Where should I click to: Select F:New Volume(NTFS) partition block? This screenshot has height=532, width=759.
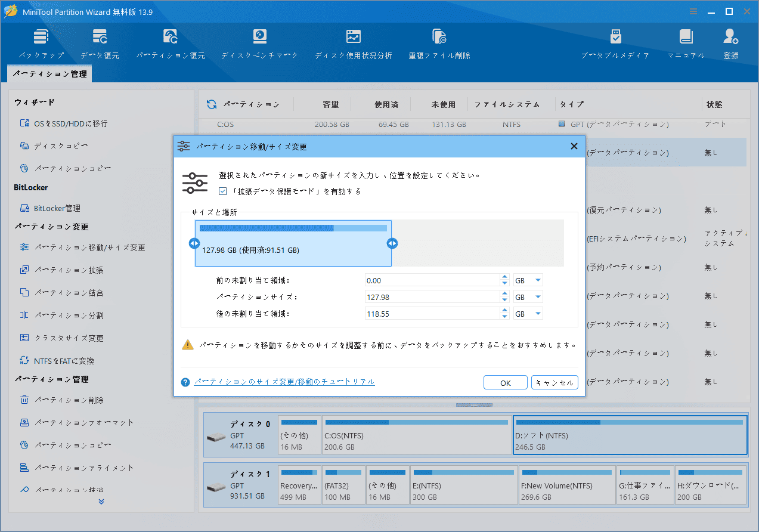click(x=567, y=485)
